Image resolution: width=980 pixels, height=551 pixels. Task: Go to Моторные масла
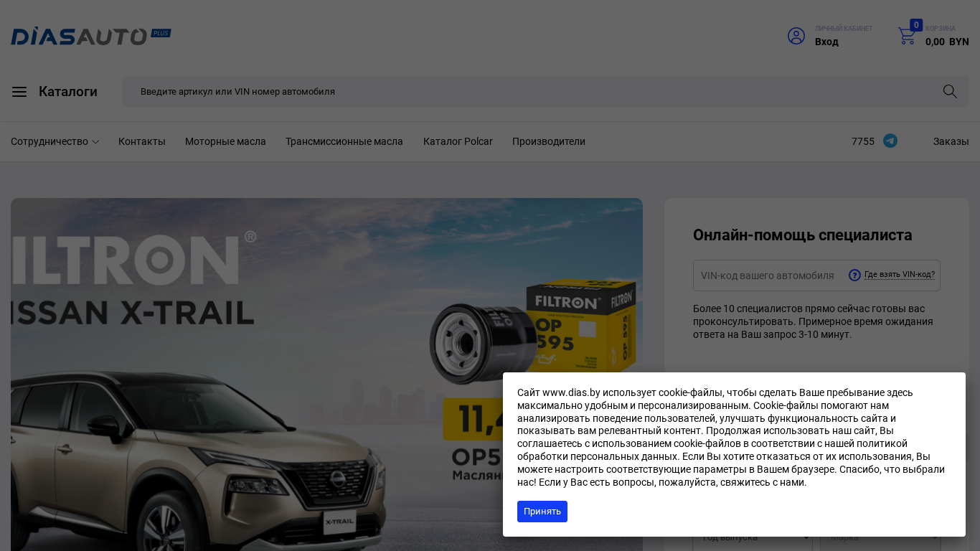(225, 141)
